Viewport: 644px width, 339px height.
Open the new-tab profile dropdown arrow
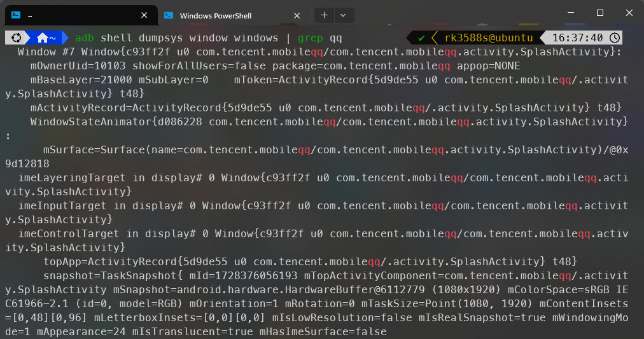point(343,15)
